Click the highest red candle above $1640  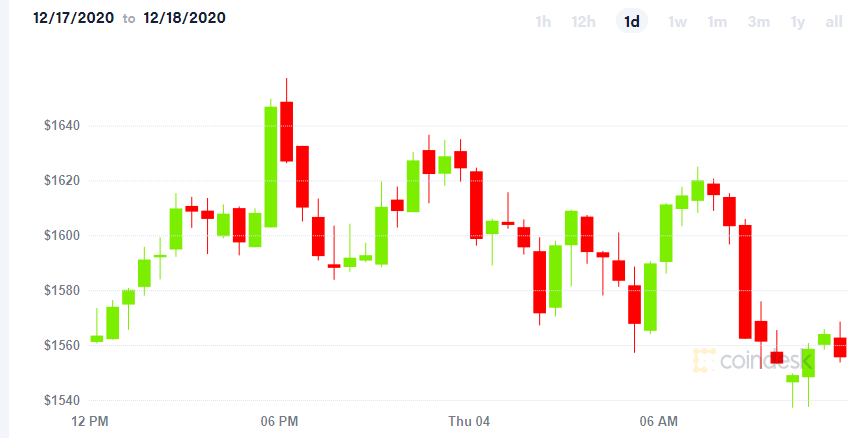pos(286,131)
